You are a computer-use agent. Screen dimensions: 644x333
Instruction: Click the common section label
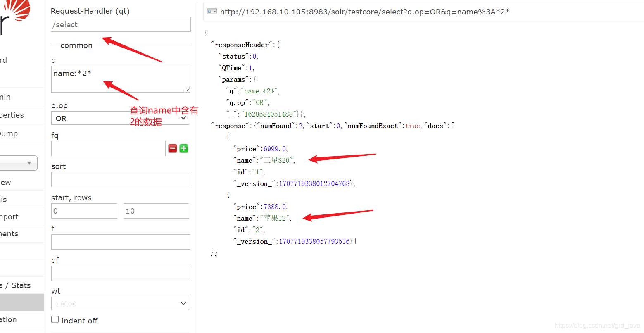[x=76, y=45]
